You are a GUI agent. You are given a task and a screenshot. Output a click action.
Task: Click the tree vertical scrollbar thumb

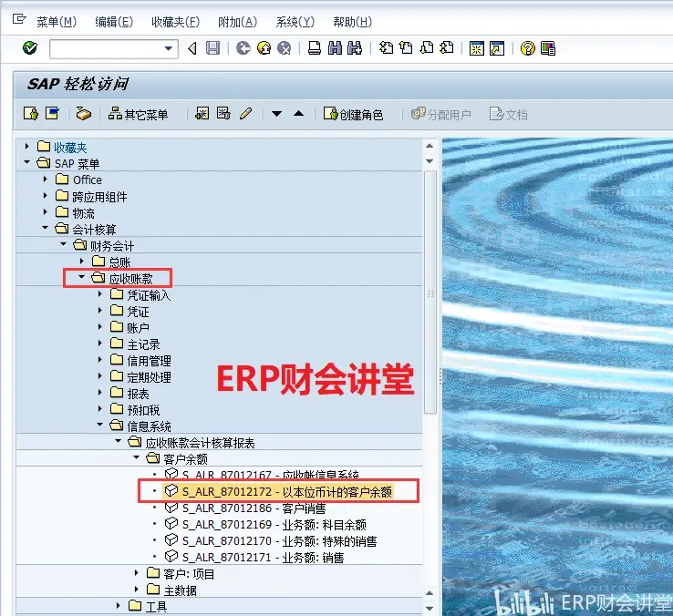point(430,293)
